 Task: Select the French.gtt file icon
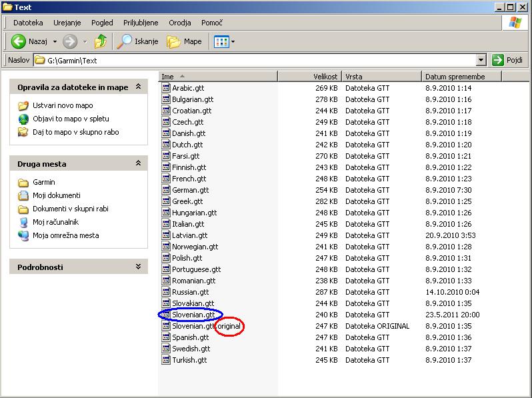coord(166,179)
